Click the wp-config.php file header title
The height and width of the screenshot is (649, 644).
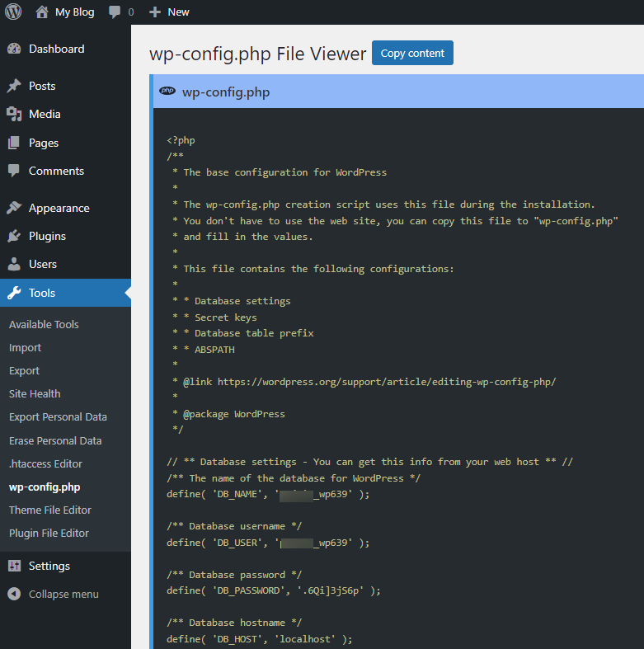tap(226, 92)
